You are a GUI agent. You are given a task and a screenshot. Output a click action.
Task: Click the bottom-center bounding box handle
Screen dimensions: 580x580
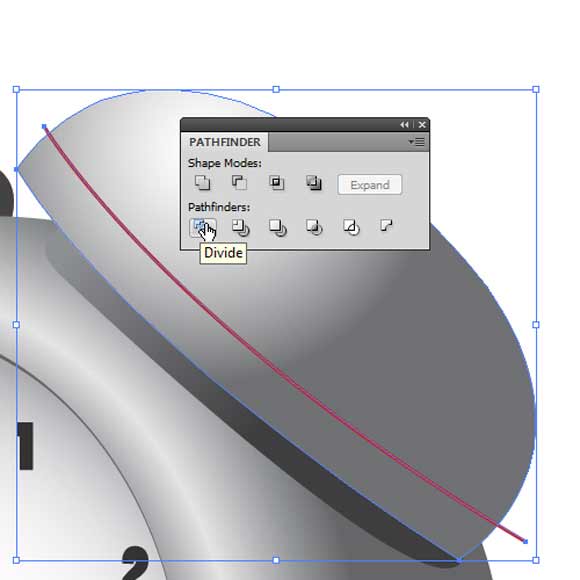[276, 560]
